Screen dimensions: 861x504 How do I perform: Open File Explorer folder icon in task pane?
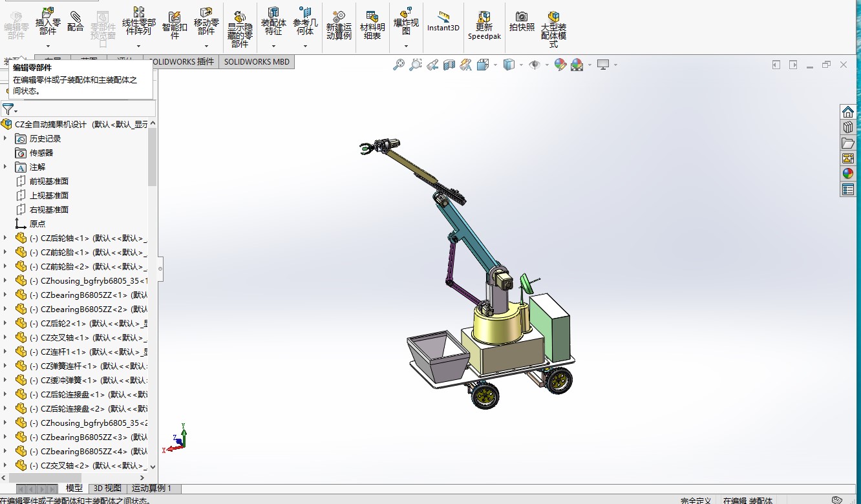pos(848,143)
